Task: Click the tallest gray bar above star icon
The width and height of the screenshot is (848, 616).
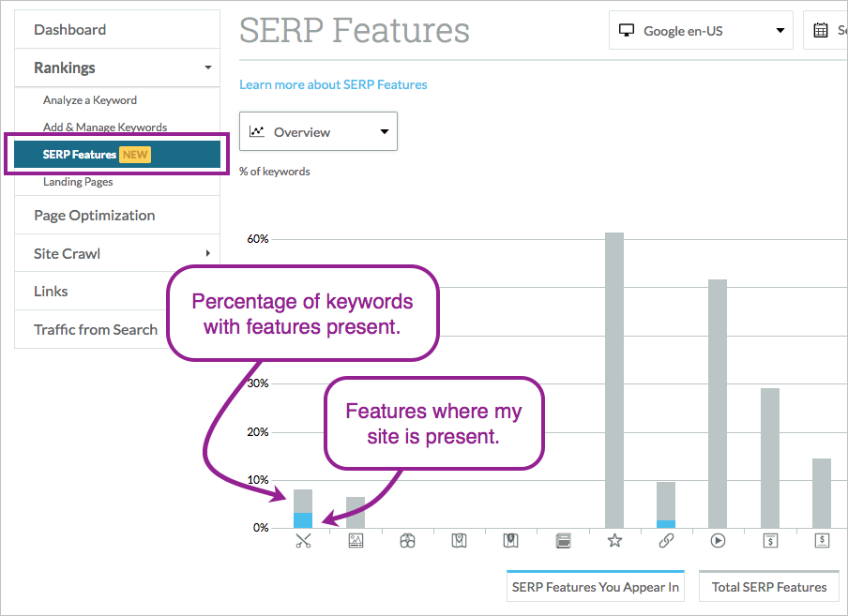Action: 614,375
